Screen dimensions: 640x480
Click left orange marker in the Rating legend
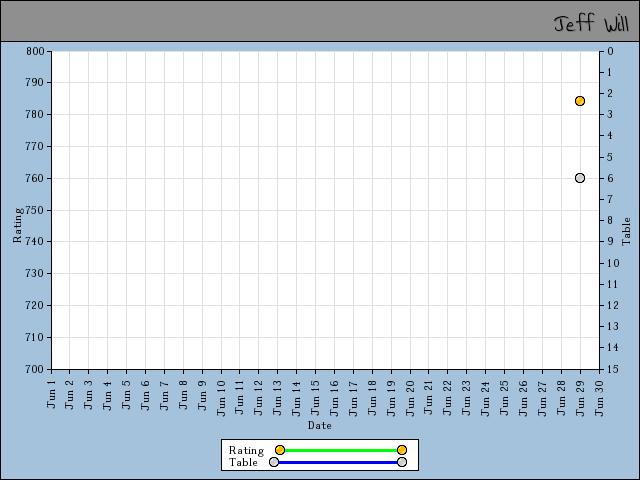pyautogui.click(x=280, y=450)
